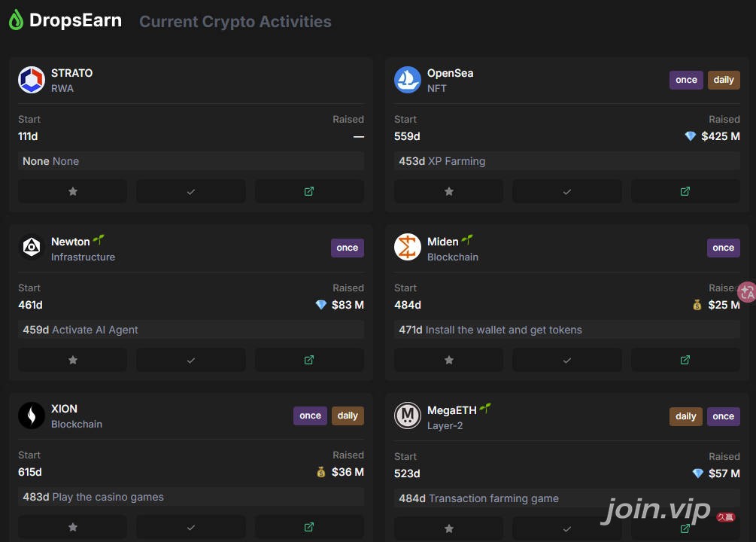Click 'Install the wallet and get tokens' row
The height and width of the screenshot is (542, 756).
(567, 330)
